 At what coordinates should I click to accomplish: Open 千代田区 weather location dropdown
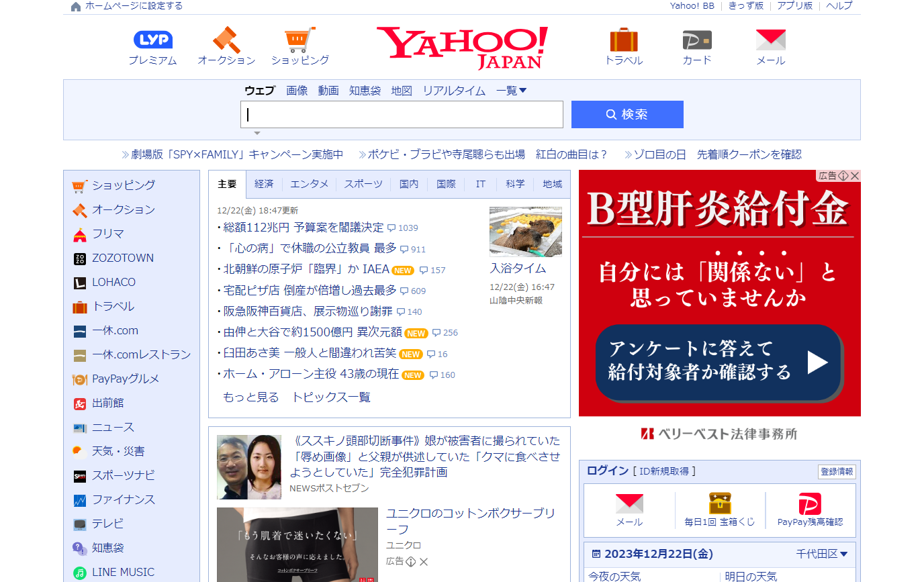(x=822, y=554)
